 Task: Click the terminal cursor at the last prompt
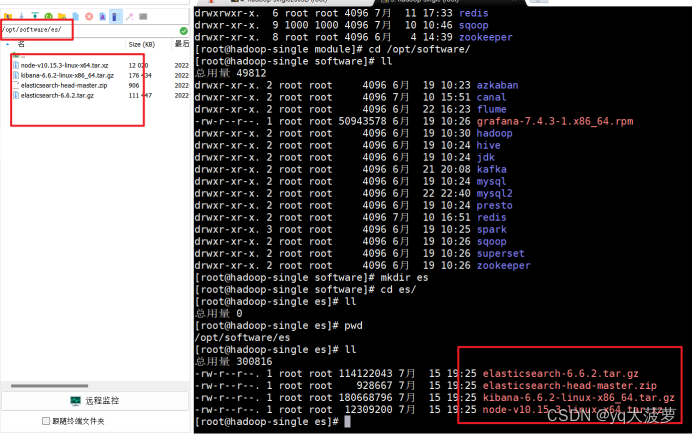347,422
